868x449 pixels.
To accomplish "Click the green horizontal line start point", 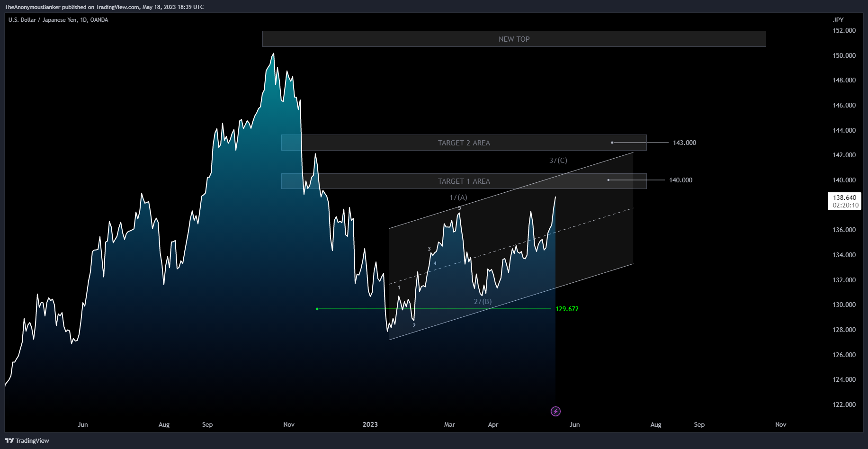I will coord(317,309).
